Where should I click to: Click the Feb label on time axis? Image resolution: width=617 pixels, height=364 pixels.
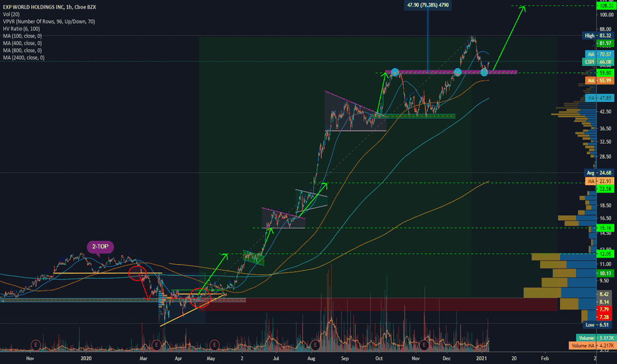pos(545,358)
